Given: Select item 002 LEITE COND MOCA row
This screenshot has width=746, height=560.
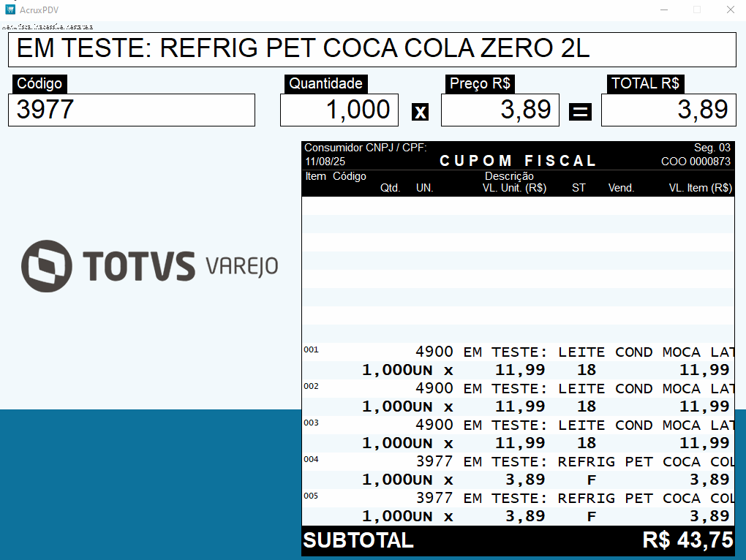Looking at the screenshot, I should 518,398.
